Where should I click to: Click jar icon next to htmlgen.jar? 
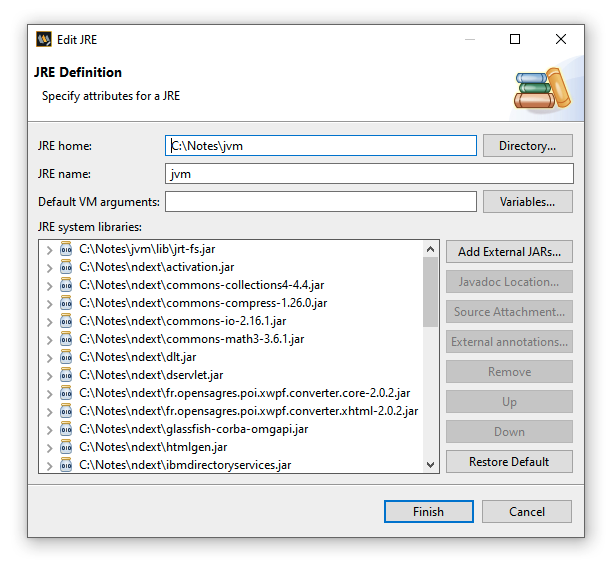(66, 447)
